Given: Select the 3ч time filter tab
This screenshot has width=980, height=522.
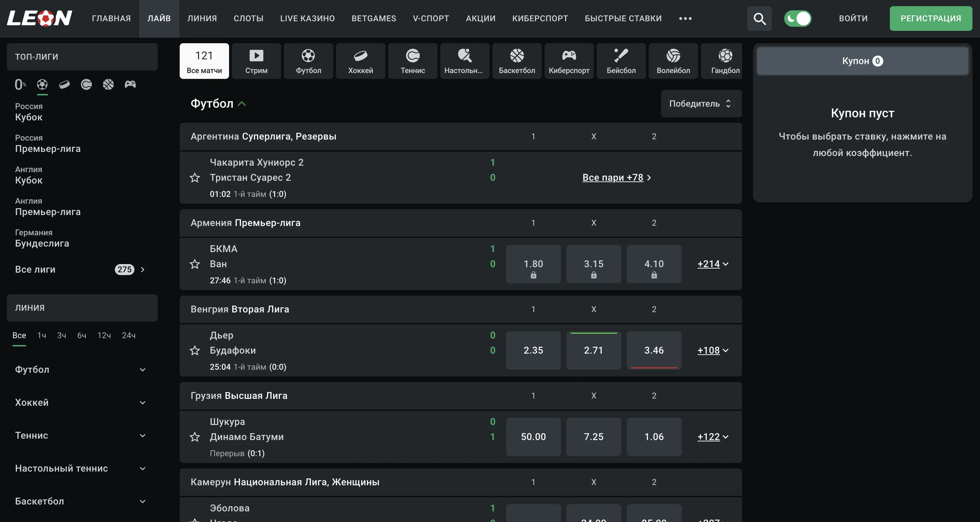Looking at the screenshot, I should click(61, 335).
